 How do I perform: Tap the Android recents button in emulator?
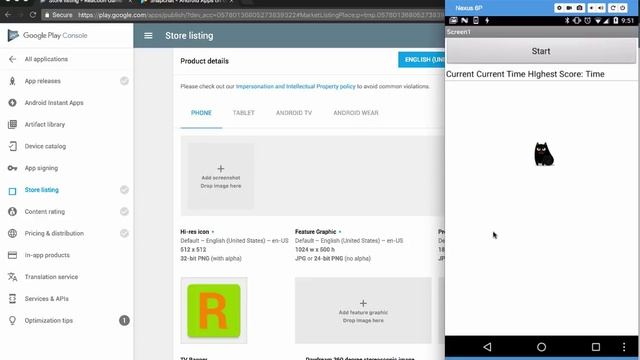pos(596,347)
